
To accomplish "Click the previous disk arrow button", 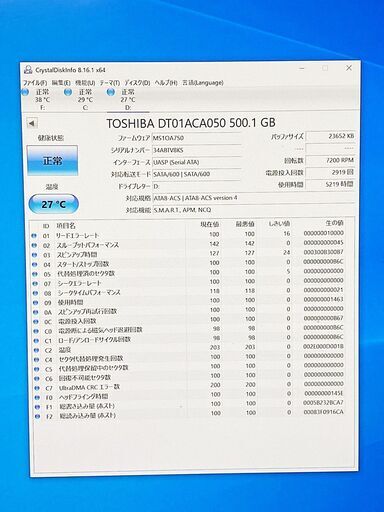I will [x=32, y=123].
